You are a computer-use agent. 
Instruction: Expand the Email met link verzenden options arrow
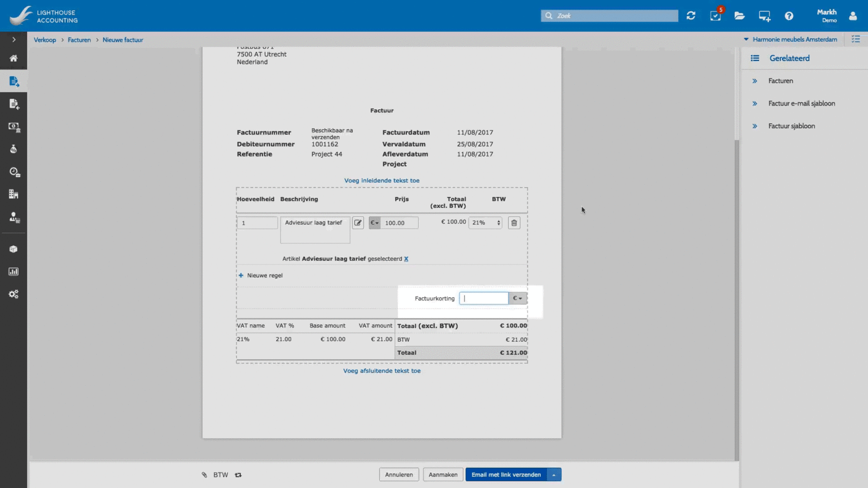pyautogui.click(x=554, y=475)
